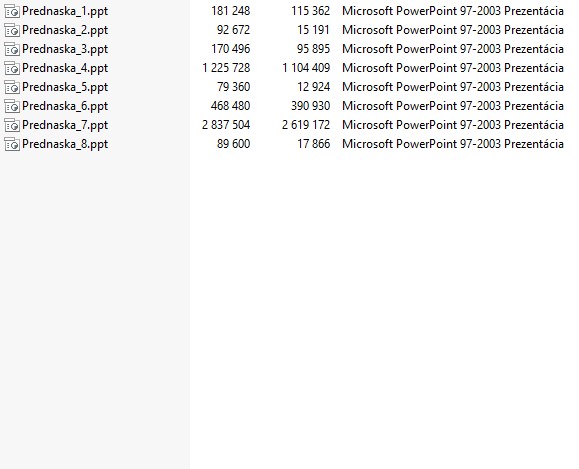The image size is (579, 469).
Task: Click the file icon of Prednaska_5.ppt
Action: click(12, 87)
